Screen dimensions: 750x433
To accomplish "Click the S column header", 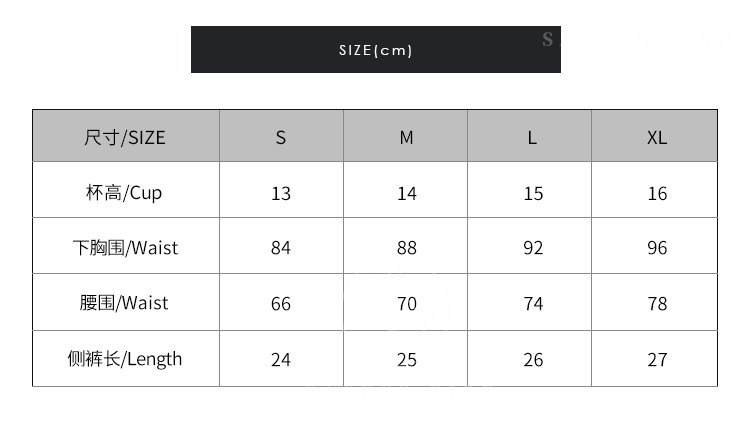I will [x=281, y=137].
